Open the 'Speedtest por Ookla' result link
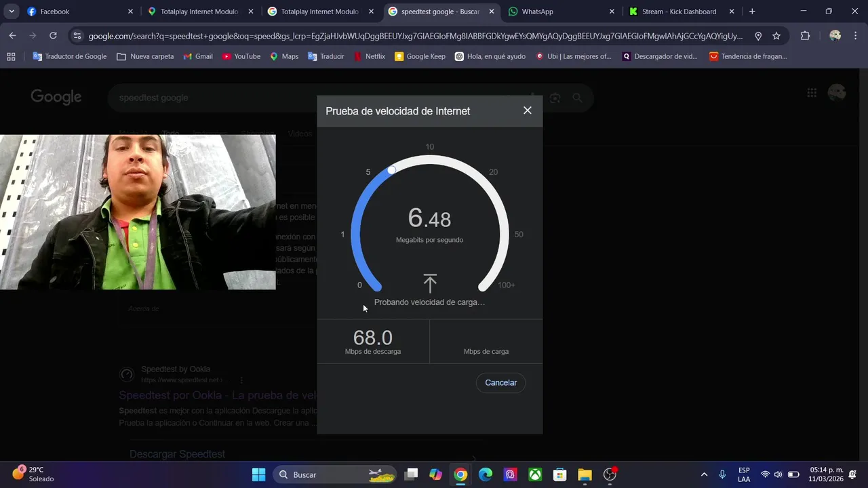The width and height of the screenshot is (868, 488). 217,395
